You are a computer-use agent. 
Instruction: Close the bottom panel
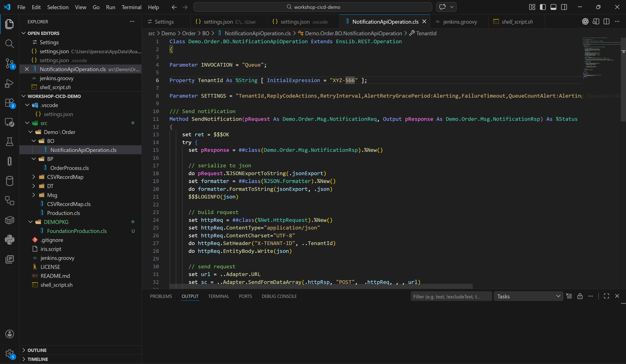tap(617, 296)
